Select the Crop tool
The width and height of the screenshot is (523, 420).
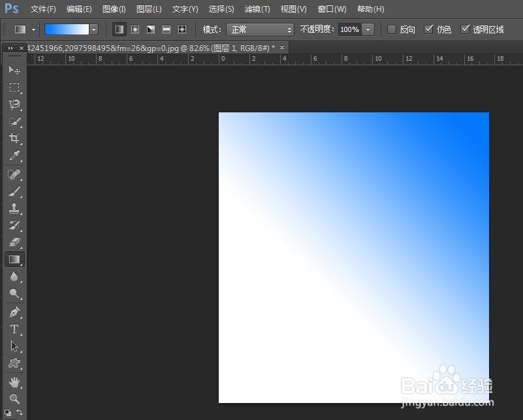[x=14, y=138]
